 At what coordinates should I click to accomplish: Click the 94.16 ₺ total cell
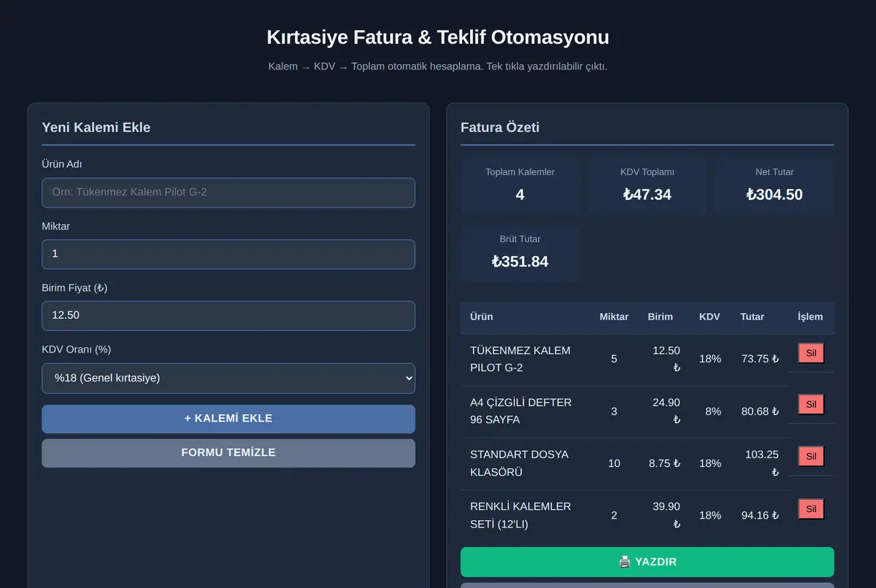pyautogui.click(x=760, y=515)
